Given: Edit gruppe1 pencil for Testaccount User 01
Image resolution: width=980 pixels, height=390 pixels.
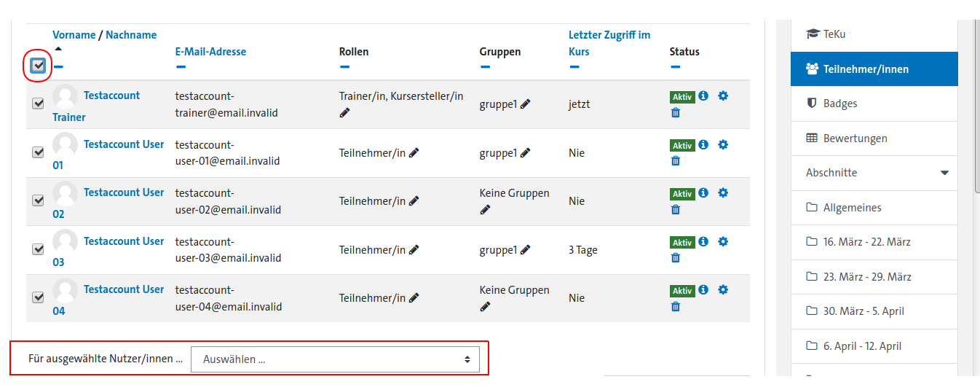Looking at the screenshot, I should [526, 153].
